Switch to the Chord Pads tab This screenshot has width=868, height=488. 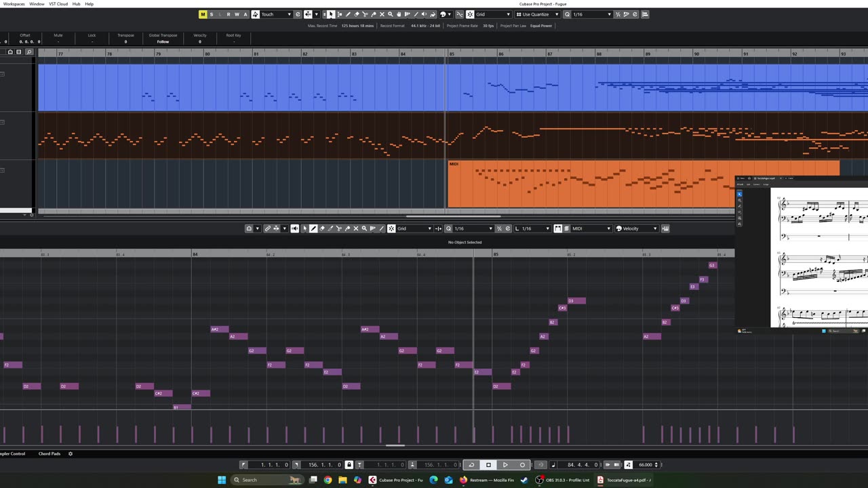click(x=49, y=453)
